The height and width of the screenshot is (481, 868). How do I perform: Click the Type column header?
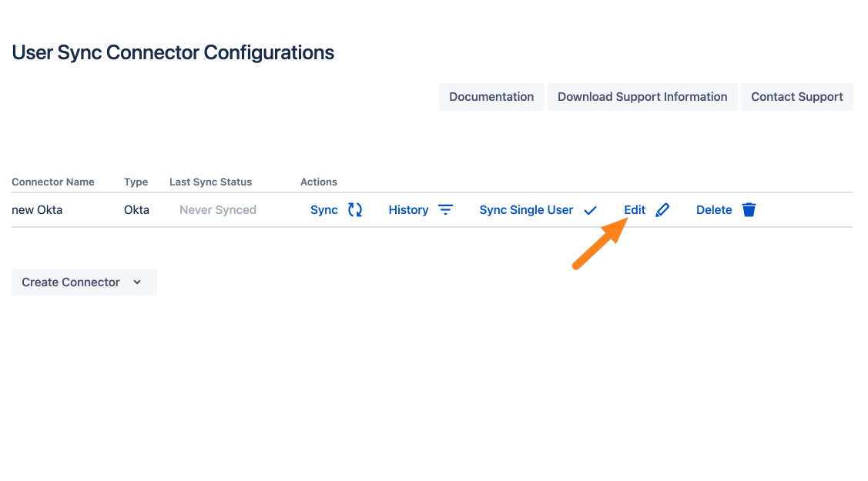click(136, 182)
